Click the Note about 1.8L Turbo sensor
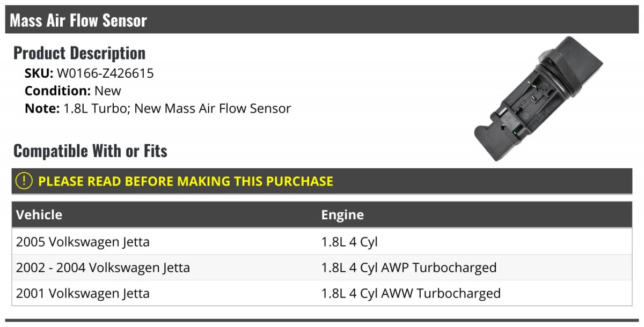The width and height of the screenshot is (644, 327). point(158,108)
